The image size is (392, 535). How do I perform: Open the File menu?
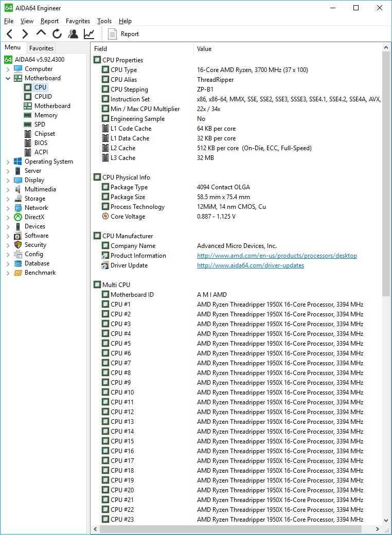point(9,21)
